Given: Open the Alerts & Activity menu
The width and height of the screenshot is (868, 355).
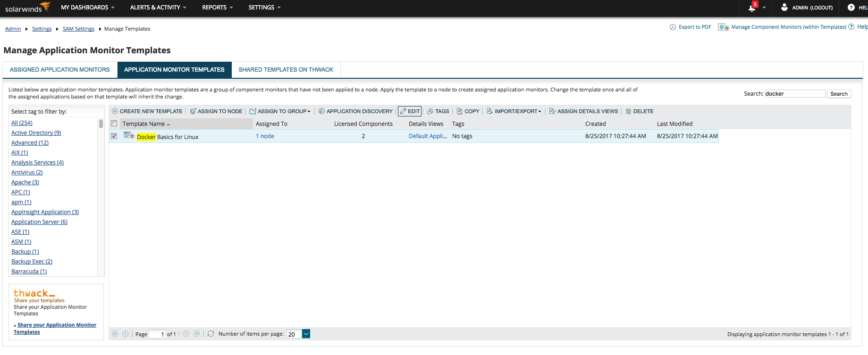Looking at the screenshot, I should (x=158, y=8).
